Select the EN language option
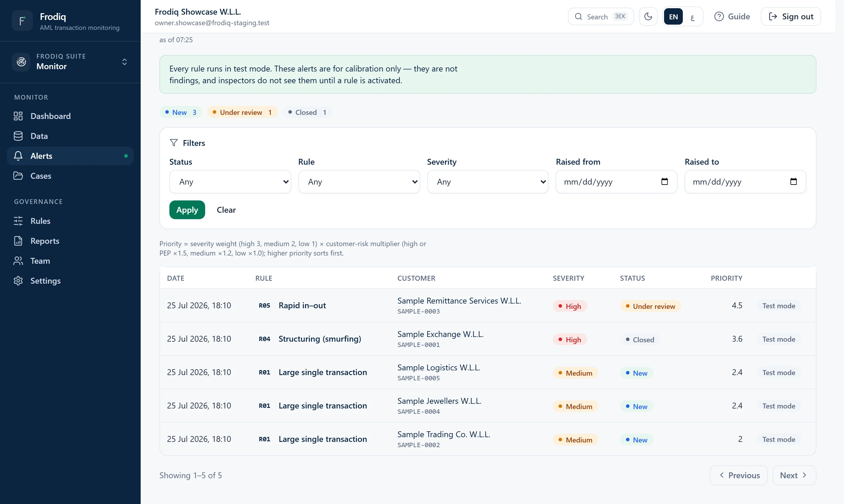Image resolution: width=844 pixels, height=504 pixels. 673,17
